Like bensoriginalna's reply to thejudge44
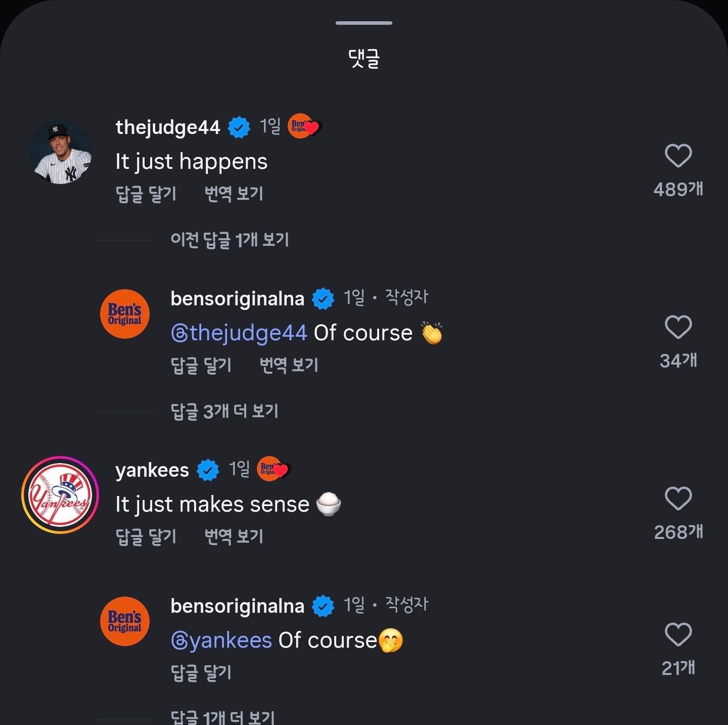This screenshot has height=725, width=728. pos(678,327)
